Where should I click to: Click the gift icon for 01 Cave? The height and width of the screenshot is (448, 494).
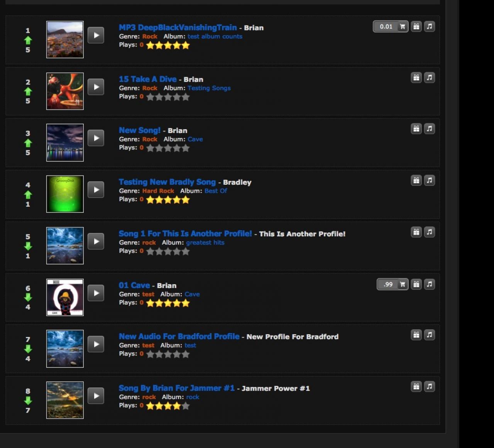(416, 284)
